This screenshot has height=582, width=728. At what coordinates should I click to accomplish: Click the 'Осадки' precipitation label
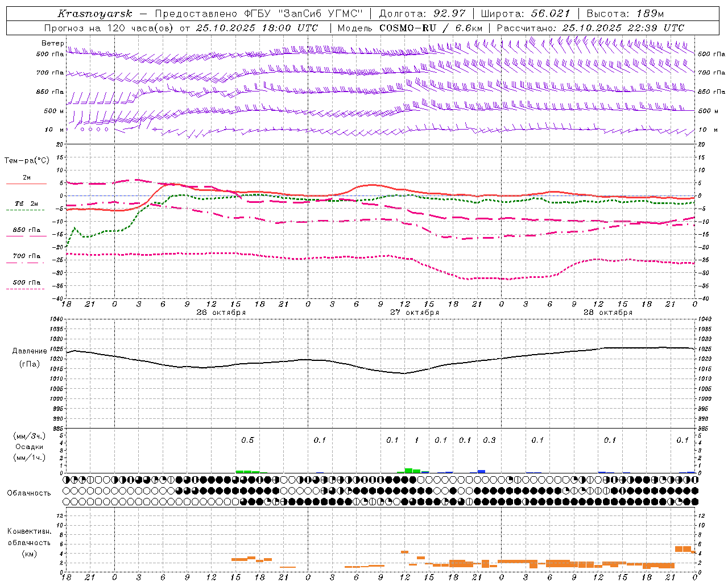click(x=30, y=447)
